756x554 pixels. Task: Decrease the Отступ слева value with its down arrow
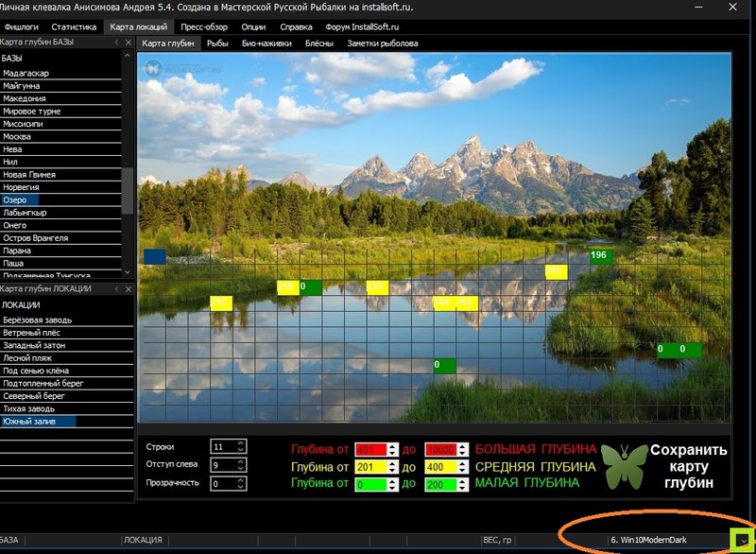[x=241, y=468]
